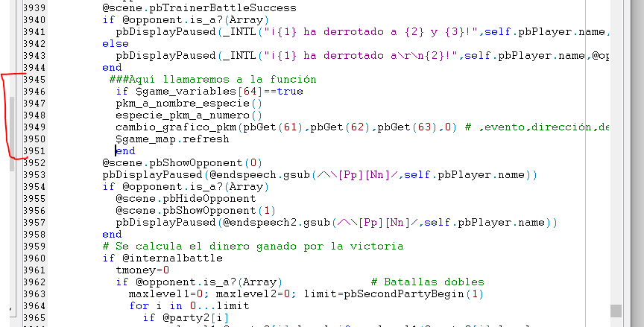
Task: Click the 'Se calcula el dinero ganado' comment
Action: pyautogui.click(x=253, y=246)
